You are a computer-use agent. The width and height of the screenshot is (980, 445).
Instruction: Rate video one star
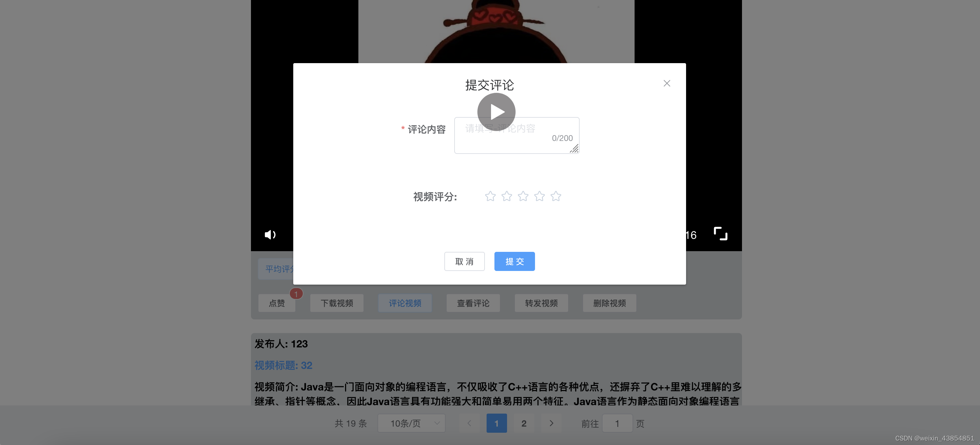tap(490, 196)
